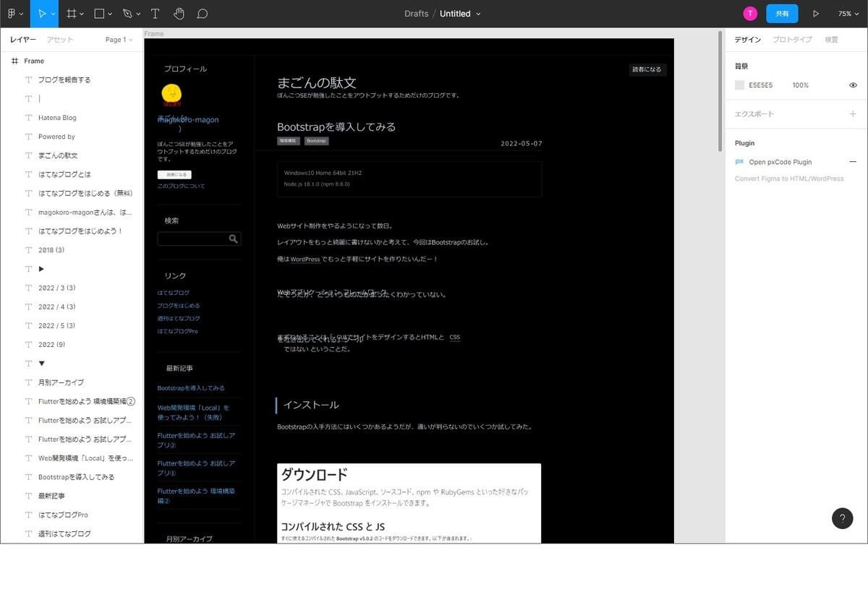The width and height of the screenshot is (868, 613).
Task: Select the はてなブログPro layer
Action: tap(72, 515)
